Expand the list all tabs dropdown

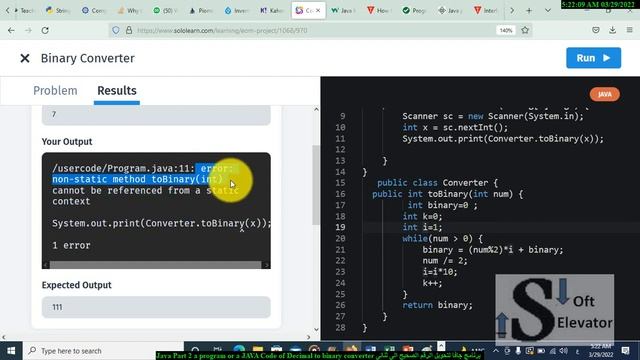[x=548, y=11]
